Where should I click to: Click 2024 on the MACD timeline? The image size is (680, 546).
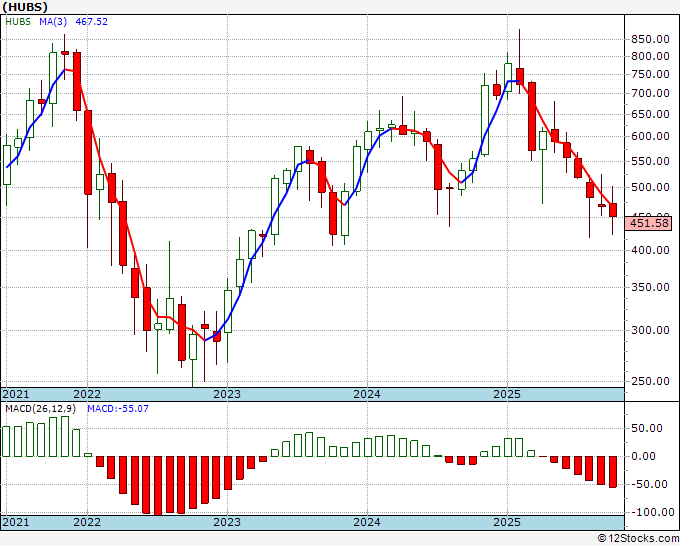367,522
